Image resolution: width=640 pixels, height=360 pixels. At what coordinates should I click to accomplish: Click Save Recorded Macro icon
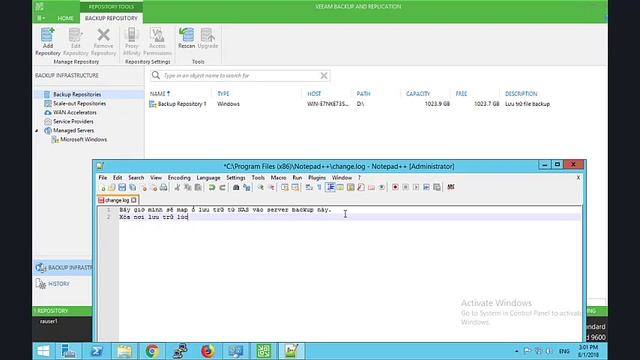pos(437,187)
